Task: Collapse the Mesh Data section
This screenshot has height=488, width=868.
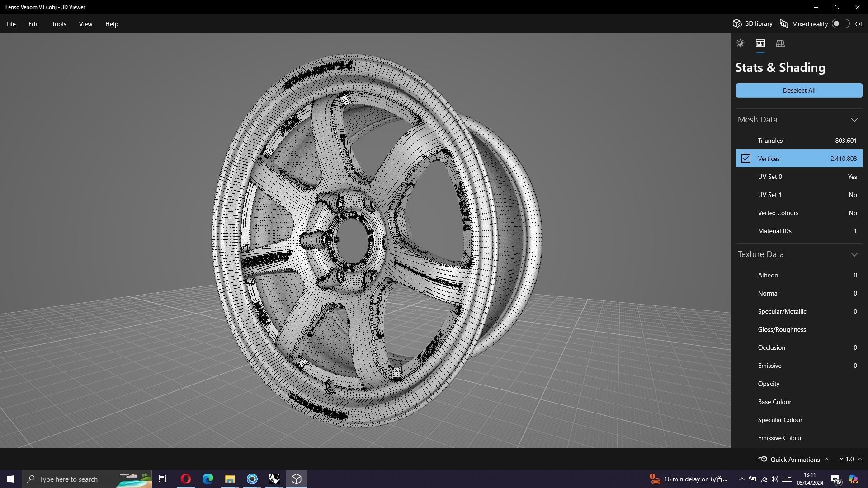Action: click(x=854, y=120)
